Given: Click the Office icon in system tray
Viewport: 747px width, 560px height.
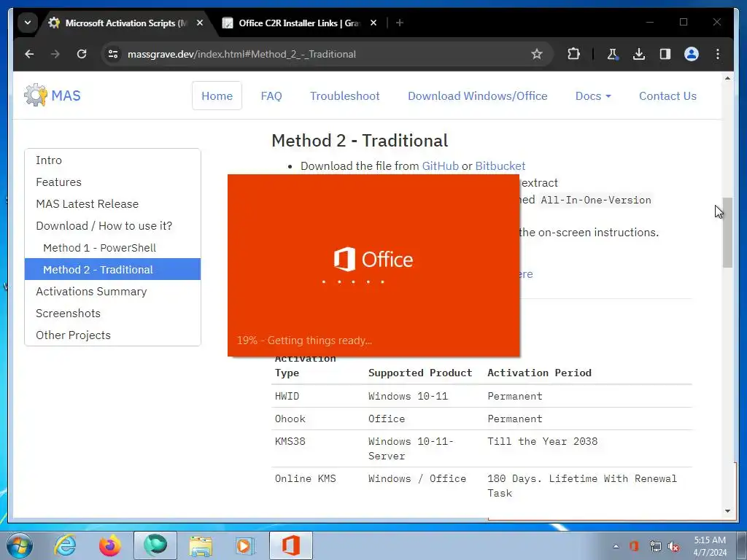Looking at the screenshot, I should 634,546.
